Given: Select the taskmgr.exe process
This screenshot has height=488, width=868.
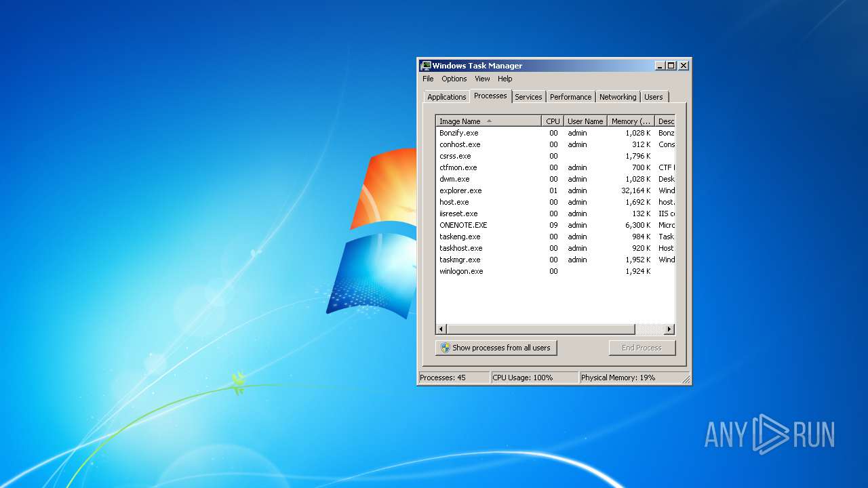Looking at the screenshot, I should click(x=555, y=260).
